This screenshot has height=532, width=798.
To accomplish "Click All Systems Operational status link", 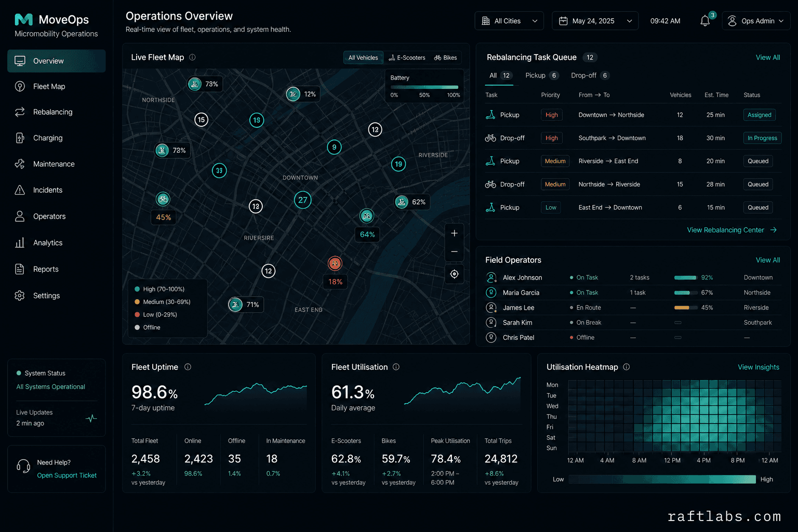I will (50, 387).
